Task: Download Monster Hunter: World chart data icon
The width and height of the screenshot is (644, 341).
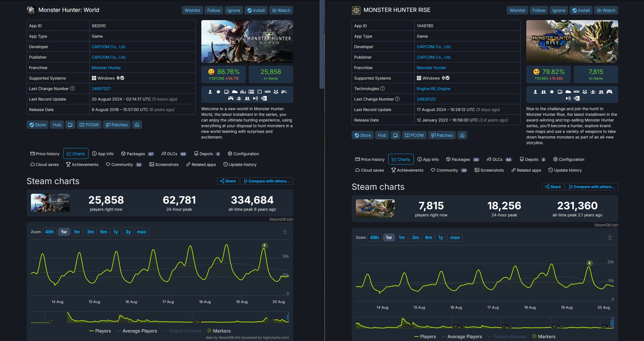Action: 285,232
